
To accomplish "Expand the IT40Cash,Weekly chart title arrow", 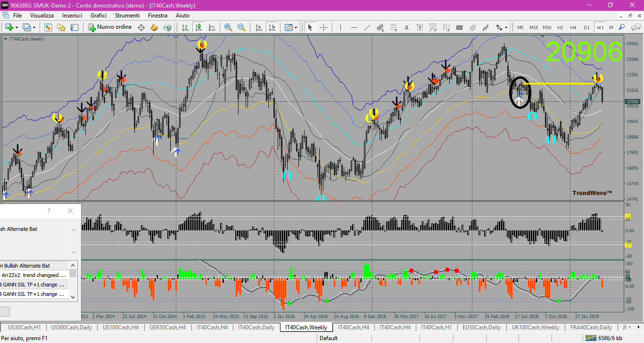I will pos(5,39).
